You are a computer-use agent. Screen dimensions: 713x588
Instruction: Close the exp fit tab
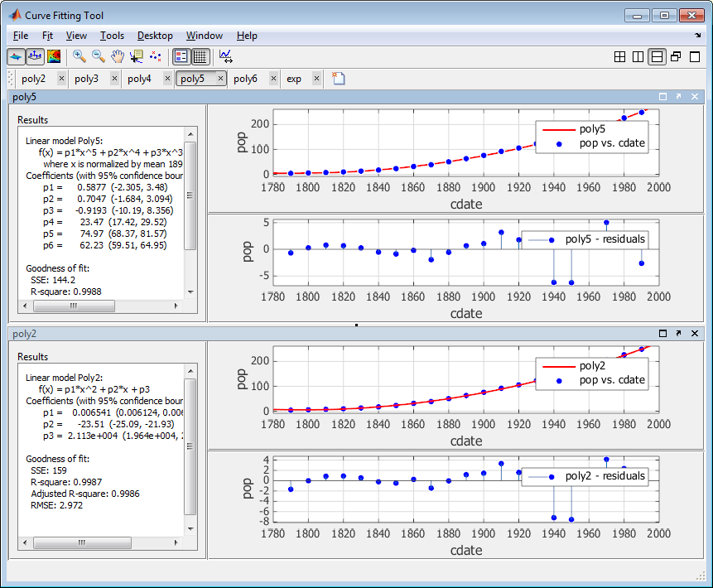[316, 79]
